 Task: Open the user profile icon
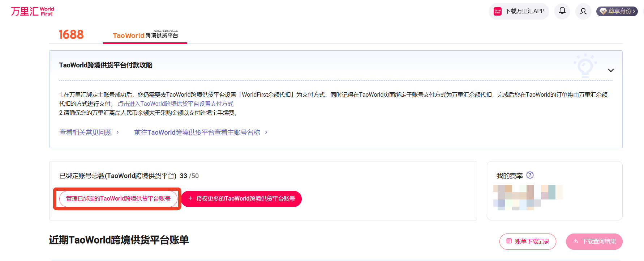(x=583, y=11)
